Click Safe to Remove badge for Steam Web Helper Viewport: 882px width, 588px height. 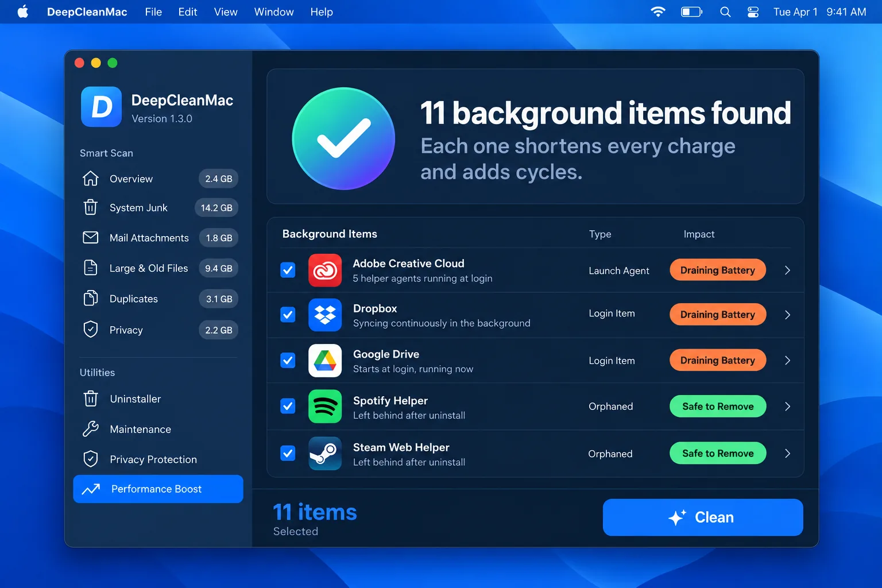tap(718, 454)
